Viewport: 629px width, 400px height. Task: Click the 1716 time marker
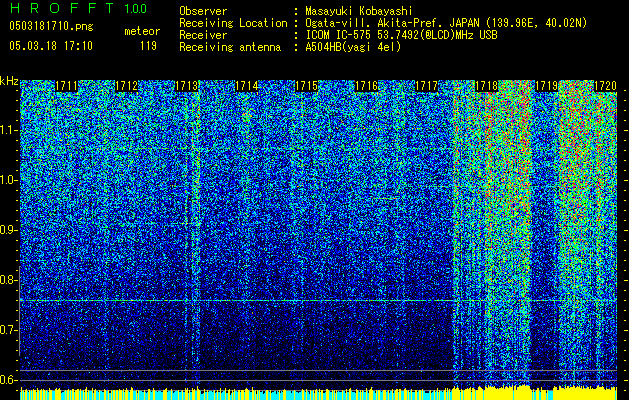click(x=366, y=86)
